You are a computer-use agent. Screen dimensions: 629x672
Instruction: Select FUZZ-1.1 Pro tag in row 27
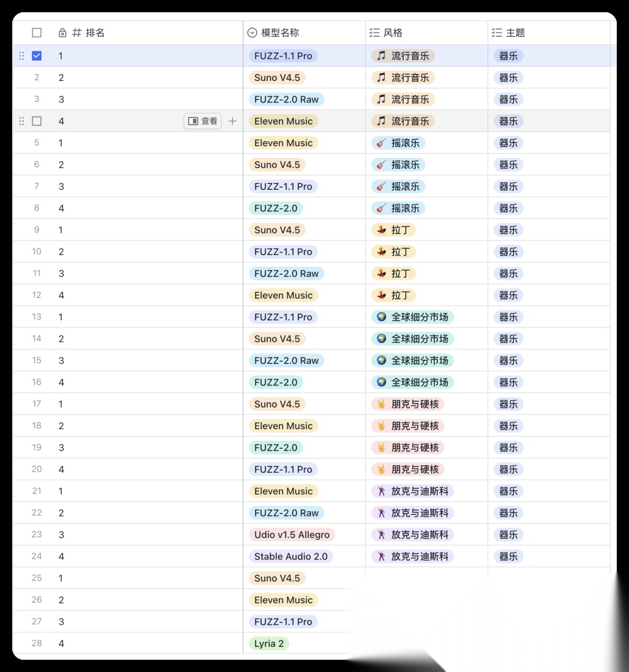pyautogui.click(x=283, y=621)
